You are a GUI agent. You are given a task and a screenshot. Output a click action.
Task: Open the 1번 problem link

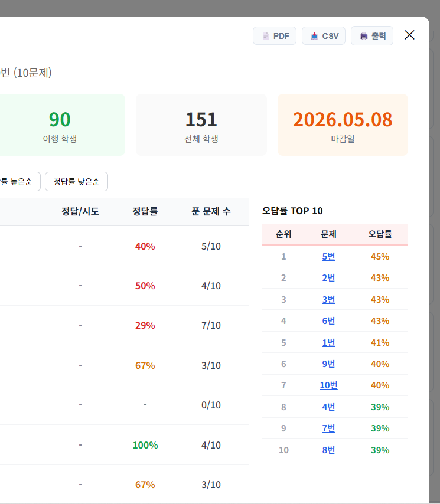(x=328, y=343)
